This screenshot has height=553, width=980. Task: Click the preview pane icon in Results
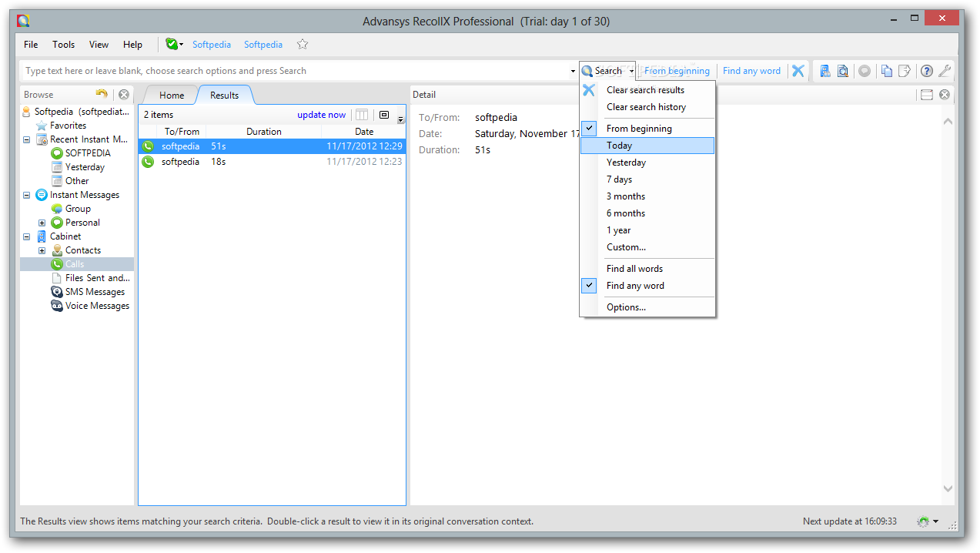[x=384, y=115]
